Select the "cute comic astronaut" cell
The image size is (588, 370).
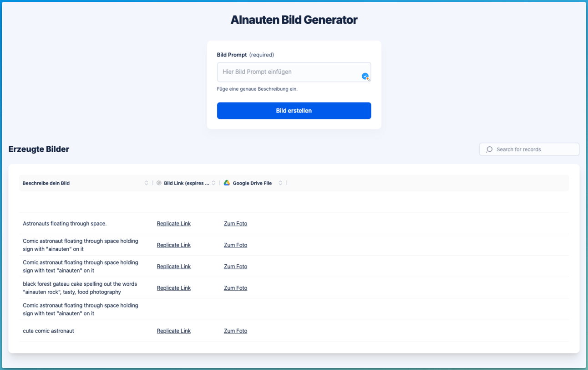(x=48, y=331)
